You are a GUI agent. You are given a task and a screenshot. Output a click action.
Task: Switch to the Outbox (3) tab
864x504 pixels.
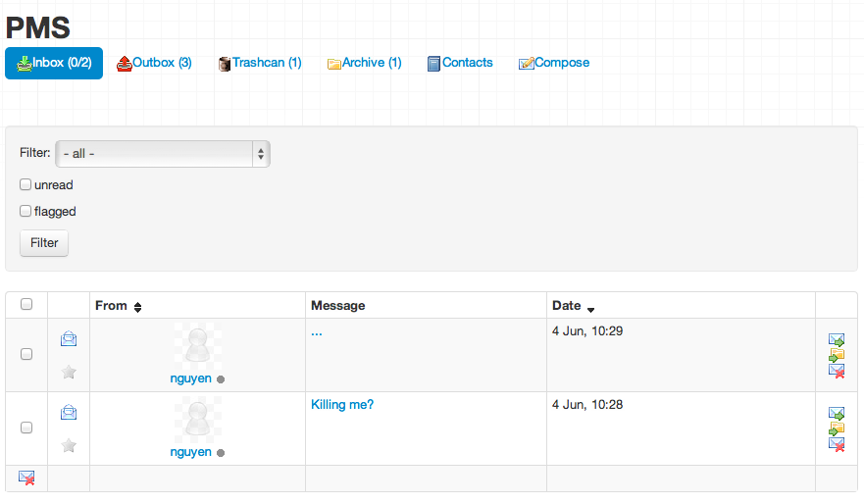click(154, 63)
